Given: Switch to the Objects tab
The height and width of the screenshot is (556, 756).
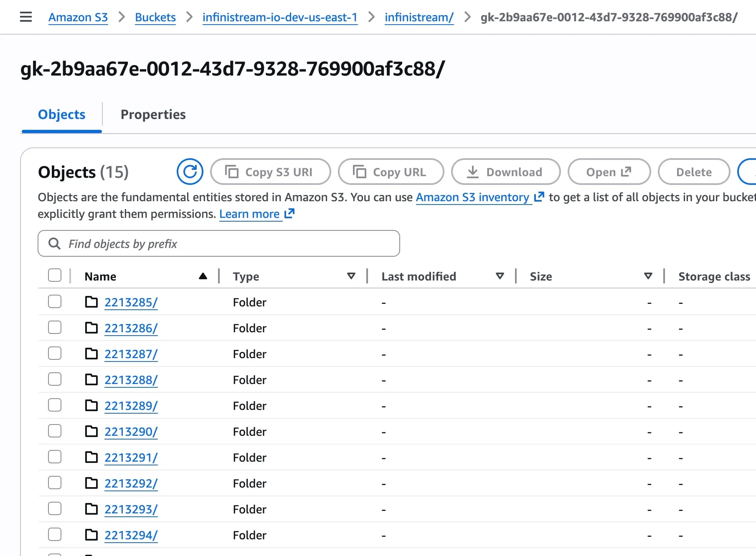Looking at the screenshot, I should 62,114.
